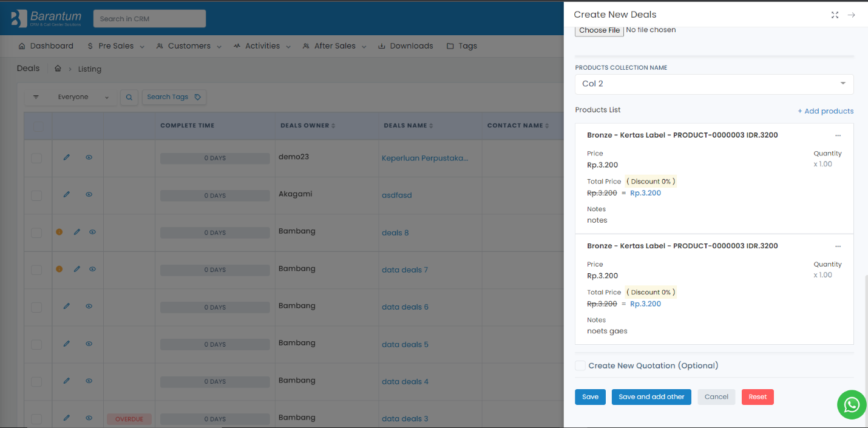Go to the Dashboard menu item
The image size is (868, 428).
pyautogui.click(x=46, y=46)
